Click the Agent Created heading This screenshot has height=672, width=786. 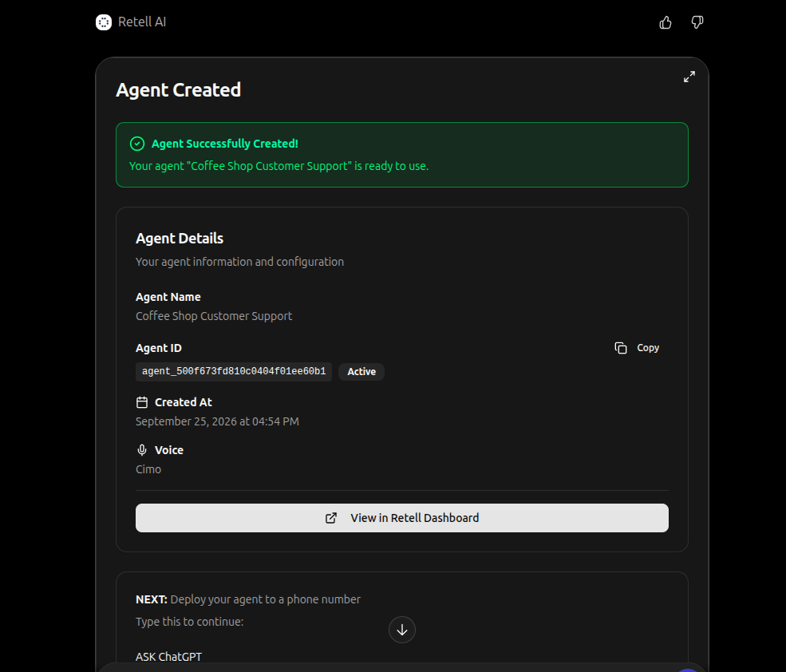pyautogui.click(x=179, y=90)
